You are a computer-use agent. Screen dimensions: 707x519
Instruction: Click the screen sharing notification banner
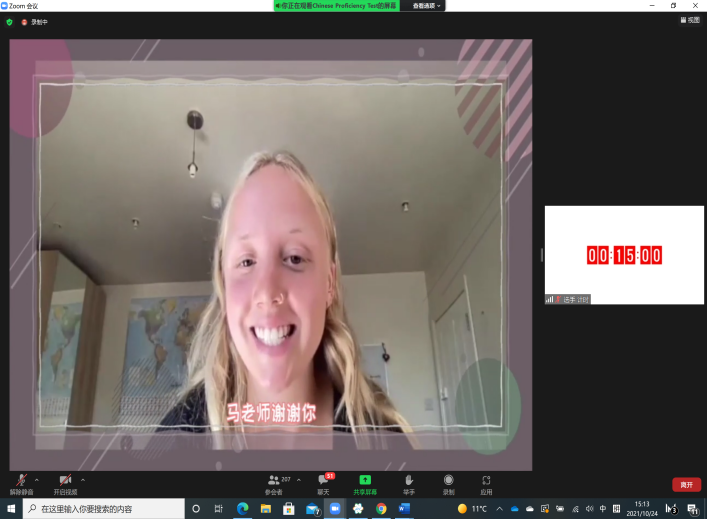click(x=335, y=5)
